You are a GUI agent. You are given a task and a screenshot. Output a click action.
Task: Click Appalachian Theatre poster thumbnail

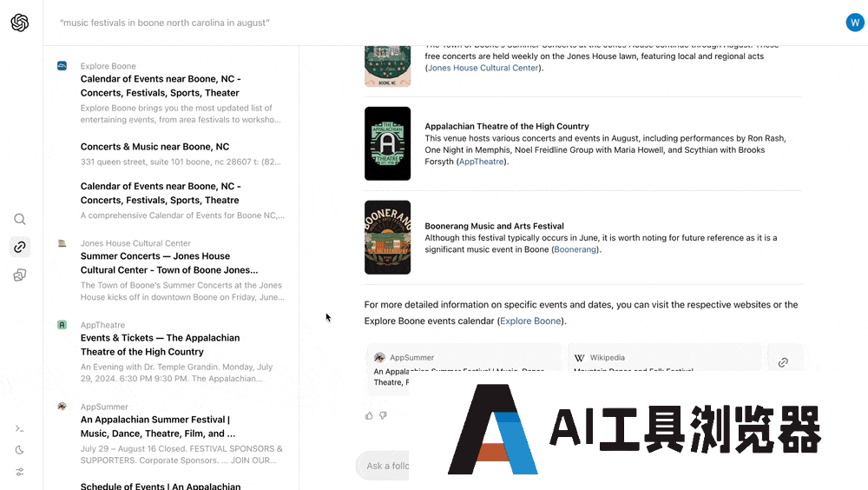387,143
